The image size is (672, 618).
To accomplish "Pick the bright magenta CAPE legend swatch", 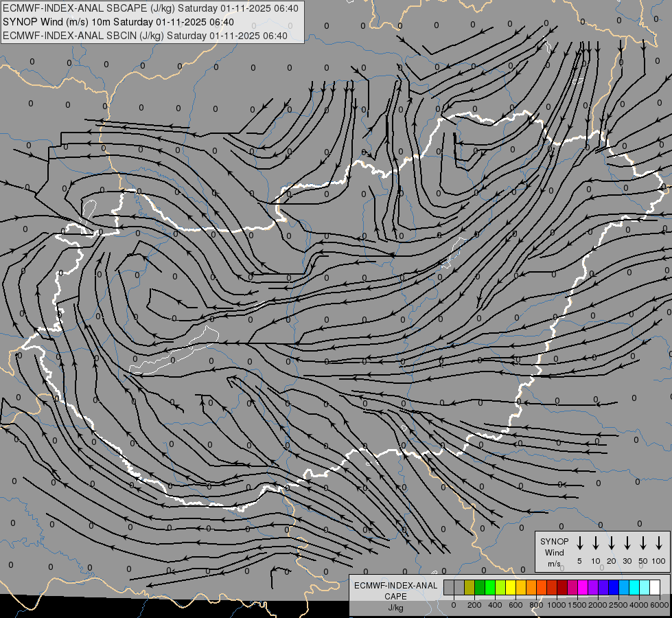I will [583, 587].
